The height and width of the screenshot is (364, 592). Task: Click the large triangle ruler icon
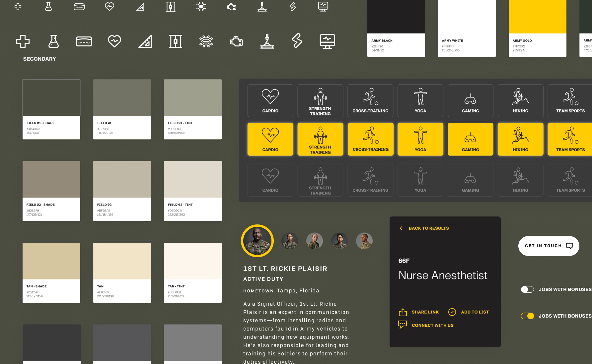coord(145,41)
